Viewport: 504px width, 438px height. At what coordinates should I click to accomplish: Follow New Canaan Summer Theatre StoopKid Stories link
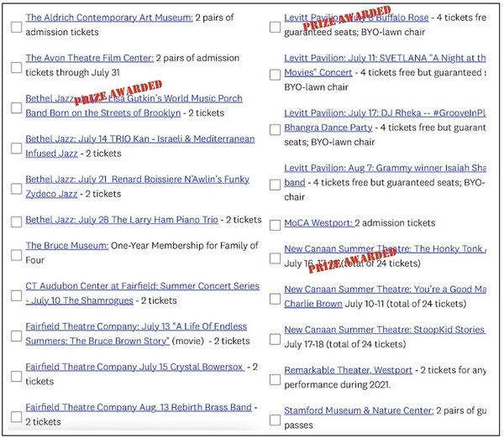coord(385,330)
